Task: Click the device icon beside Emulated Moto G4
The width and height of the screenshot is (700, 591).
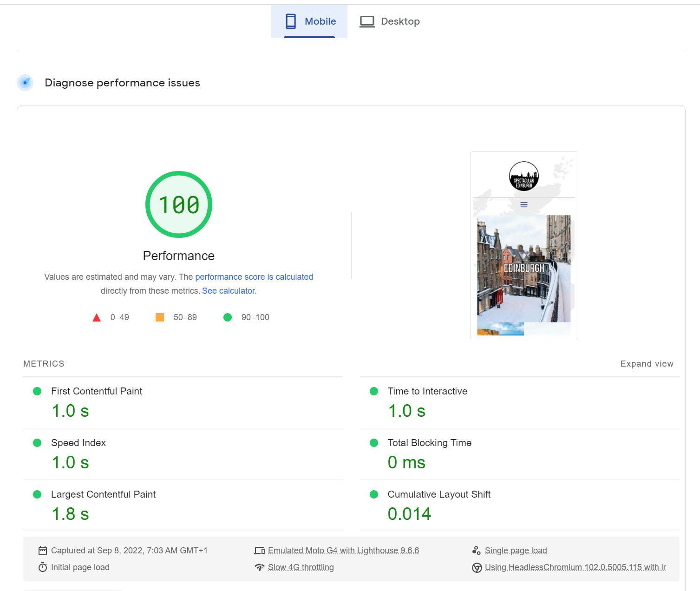Action: point(260,551)
